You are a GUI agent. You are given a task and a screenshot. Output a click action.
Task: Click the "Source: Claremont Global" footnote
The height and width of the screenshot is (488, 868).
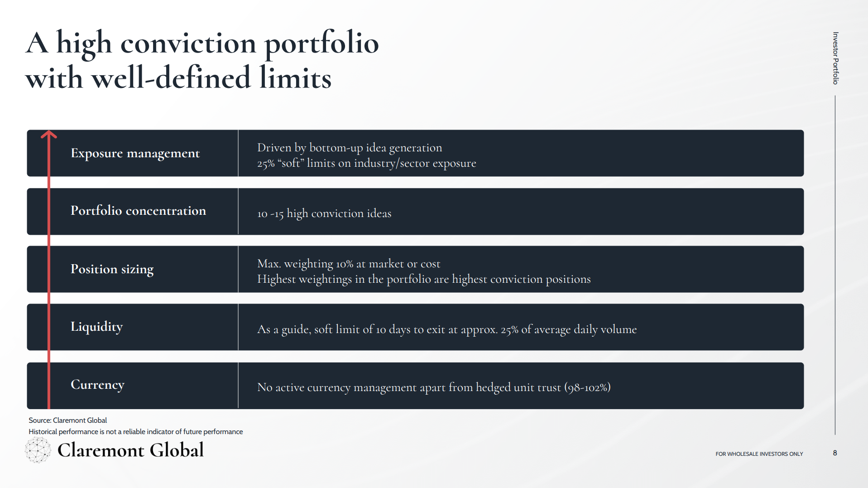click(67, 420)
